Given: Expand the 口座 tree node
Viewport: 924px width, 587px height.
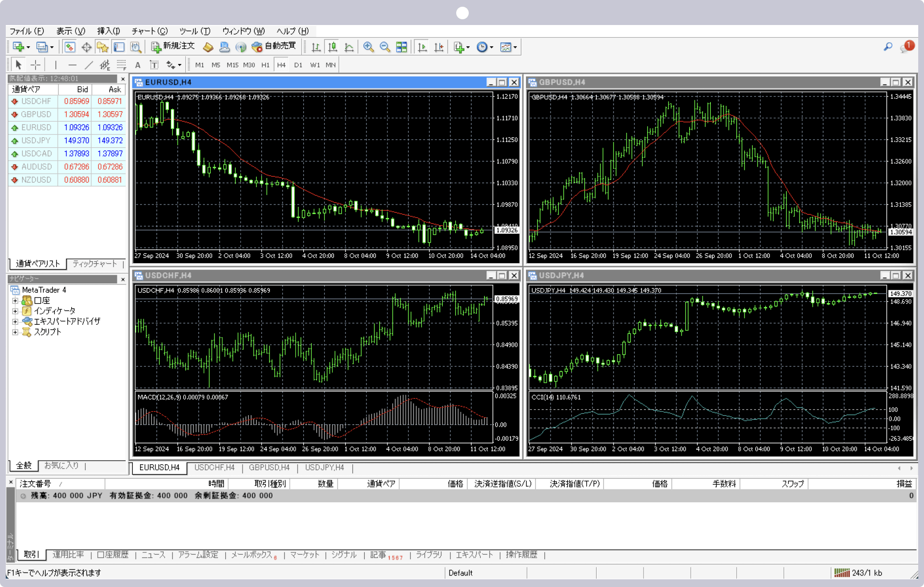Looking at the screenshot, I should tap(15, 301).
